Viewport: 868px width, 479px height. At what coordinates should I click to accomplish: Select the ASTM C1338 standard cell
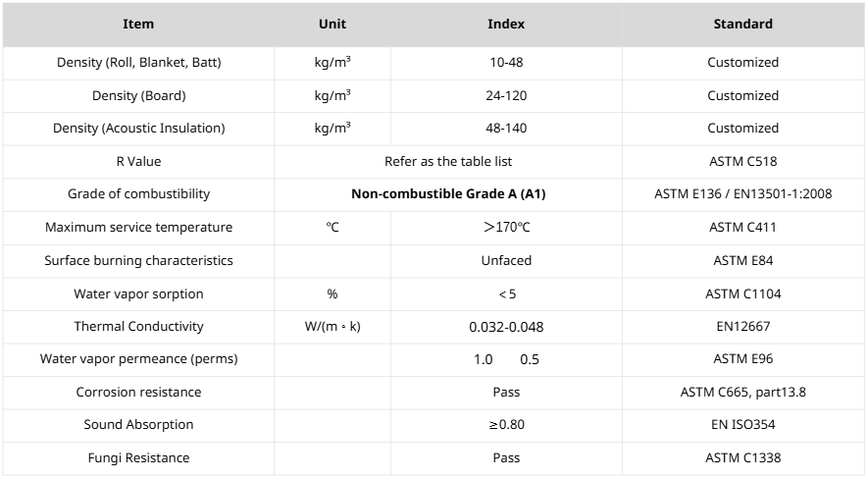click(x=742, y=457)
